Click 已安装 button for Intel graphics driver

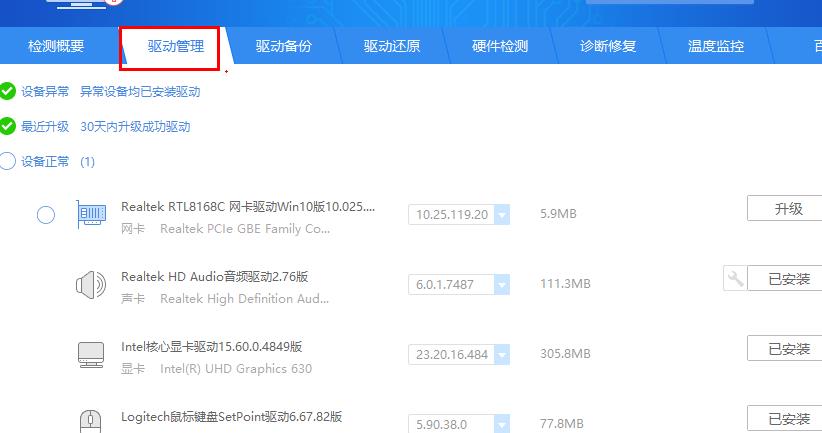pos(788,349)
